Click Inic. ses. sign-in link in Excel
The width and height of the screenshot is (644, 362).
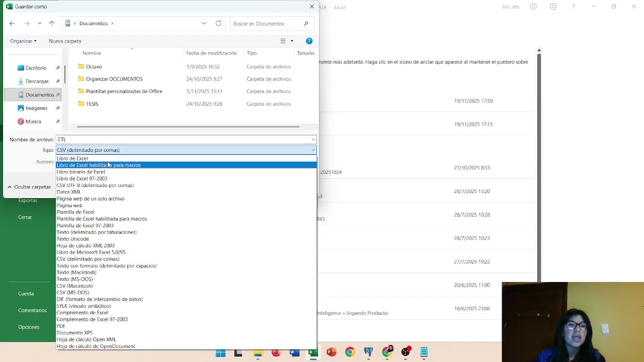point(511,7)
